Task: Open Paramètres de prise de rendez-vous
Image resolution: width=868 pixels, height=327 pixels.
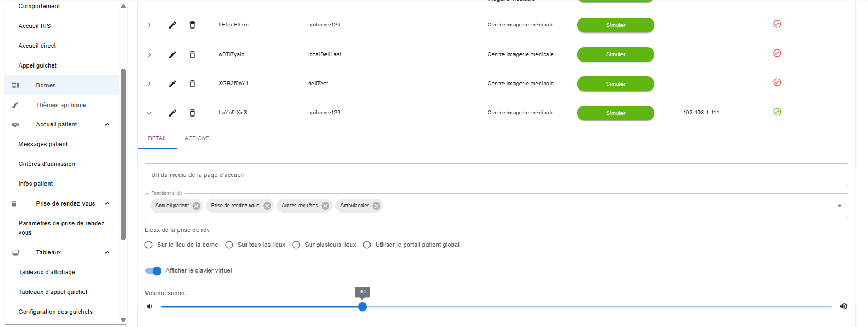Action: pyautogui.click(x=61, y=228)
